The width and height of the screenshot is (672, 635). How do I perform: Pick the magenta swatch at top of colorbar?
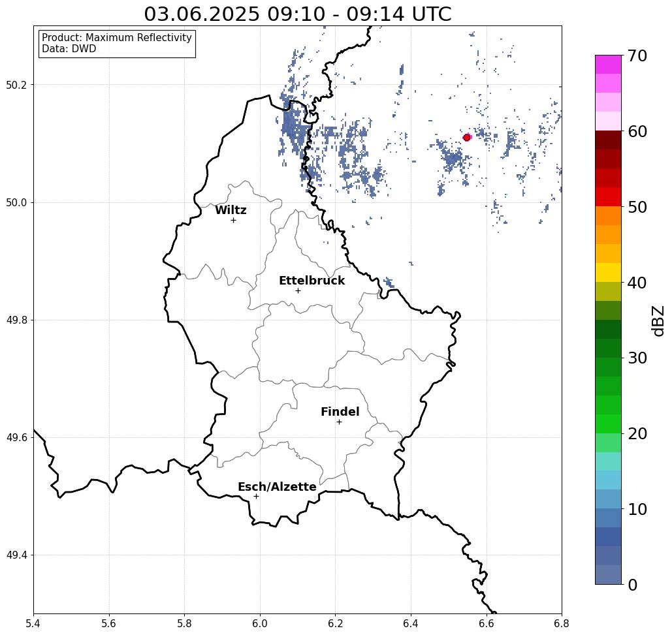pos(608,65)
